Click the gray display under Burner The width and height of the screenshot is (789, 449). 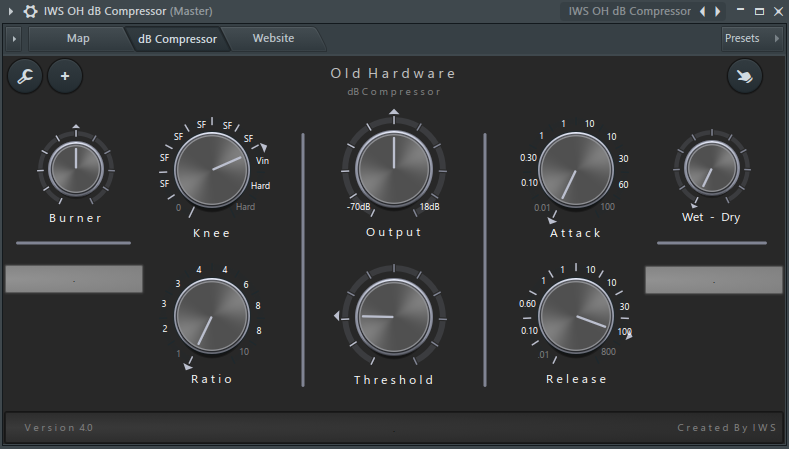pyautogui.click(x=74, y=279)
